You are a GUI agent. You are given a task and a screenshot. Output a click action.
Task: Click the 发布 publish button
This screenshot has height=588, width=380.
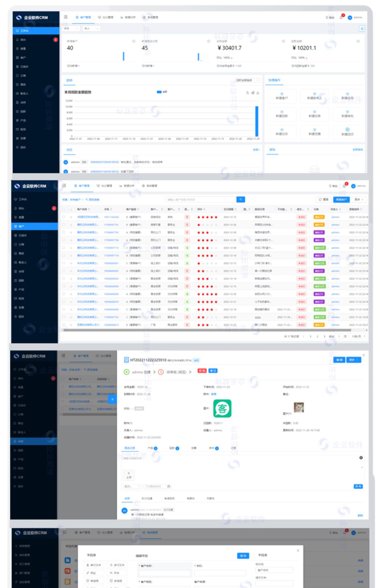(x=358, y=486)
